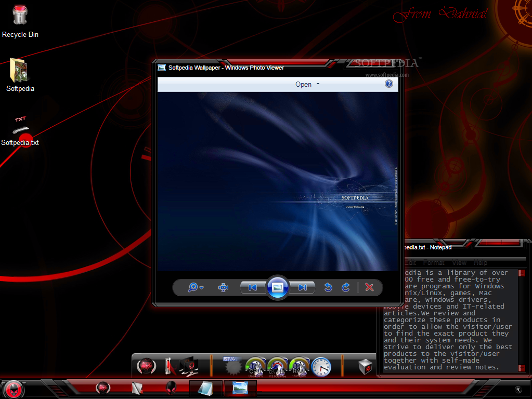Rotate the photo counterclockwise
This screenshot has width=532, height=399.
[328, 287]
